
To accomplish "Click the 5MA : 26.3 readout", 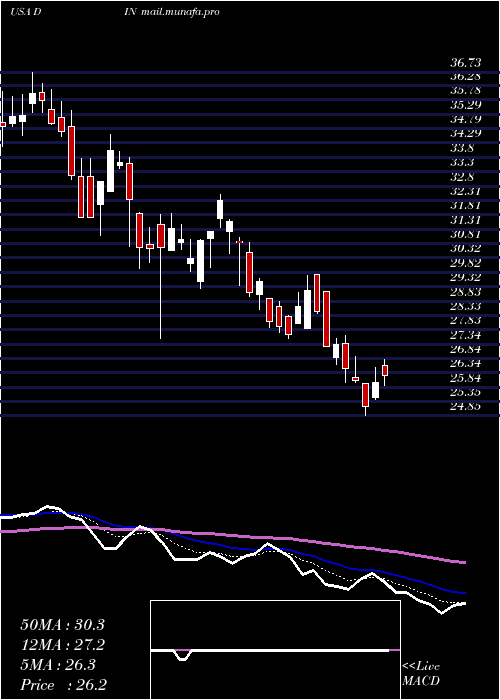I will coord(58,665).
